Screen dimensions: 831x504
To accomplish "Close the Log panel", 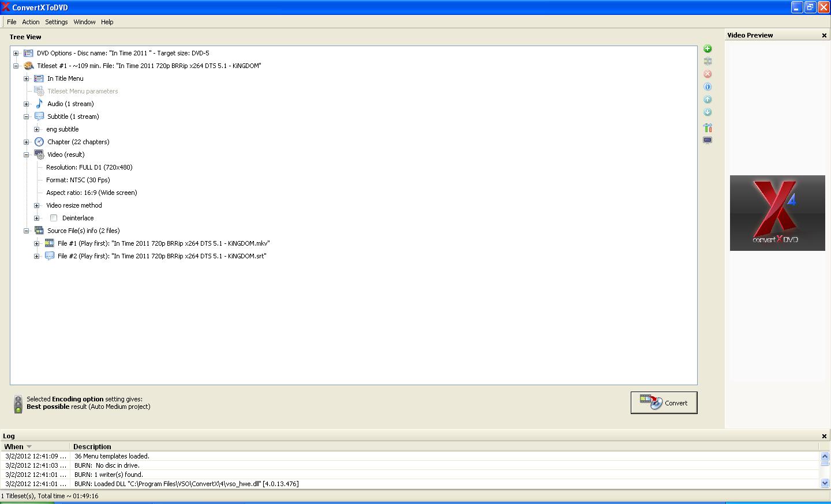I will point(824,436).
